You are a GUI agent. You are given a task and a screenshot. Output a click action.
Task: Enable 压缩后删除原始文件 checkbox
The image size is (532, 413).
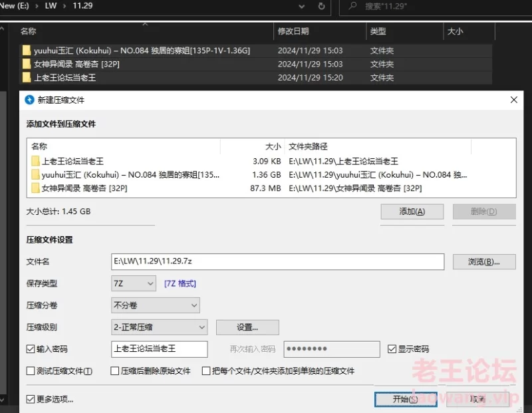(x=114, y=371)
